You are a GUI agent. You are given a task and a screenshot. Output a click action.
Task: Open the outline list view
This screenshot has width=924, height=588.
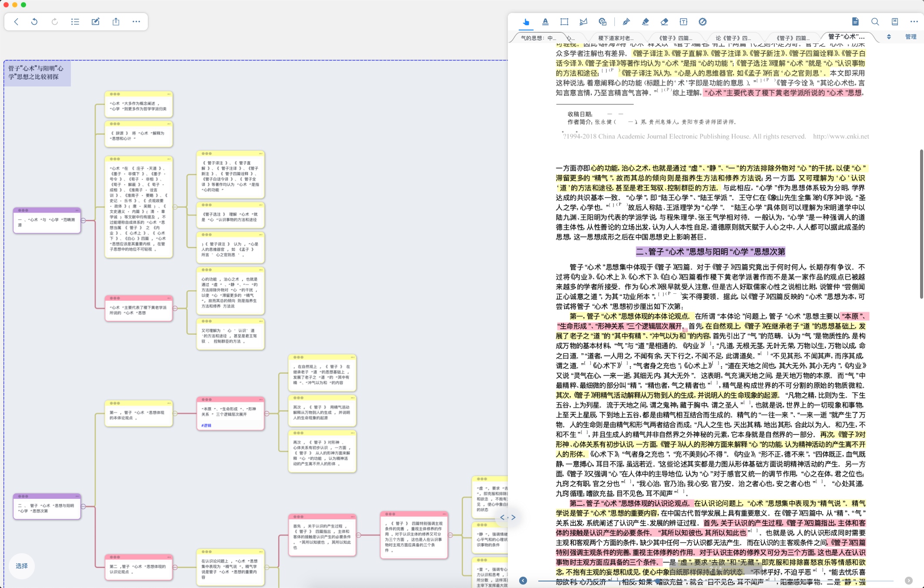pos(75,22)
